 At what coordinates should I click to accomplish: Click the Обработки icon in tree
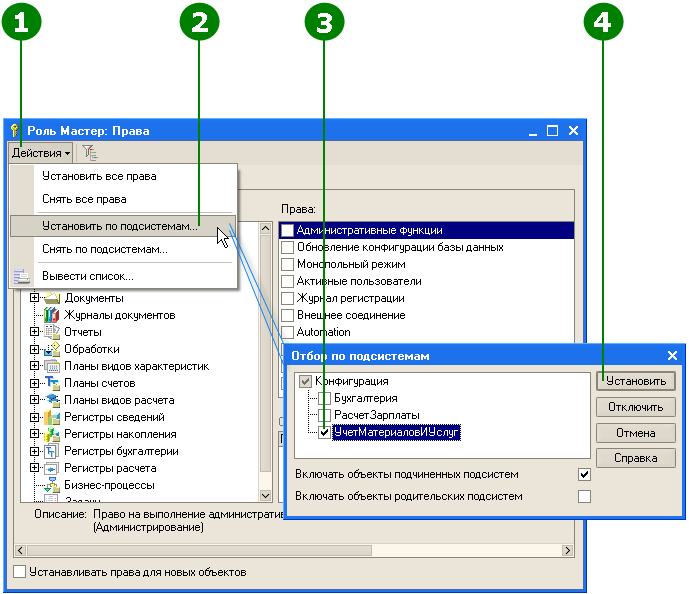tap(52, 349)
